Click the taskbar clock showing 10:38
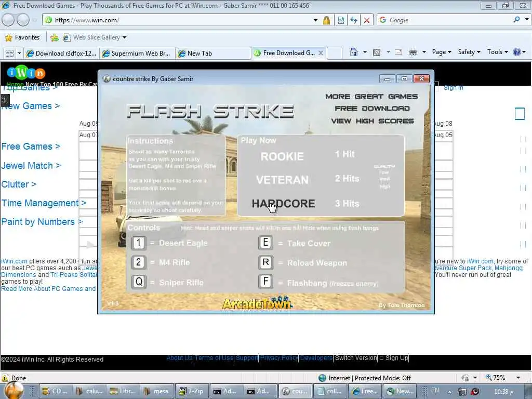The image size is (532, 399). coord(503,392)
